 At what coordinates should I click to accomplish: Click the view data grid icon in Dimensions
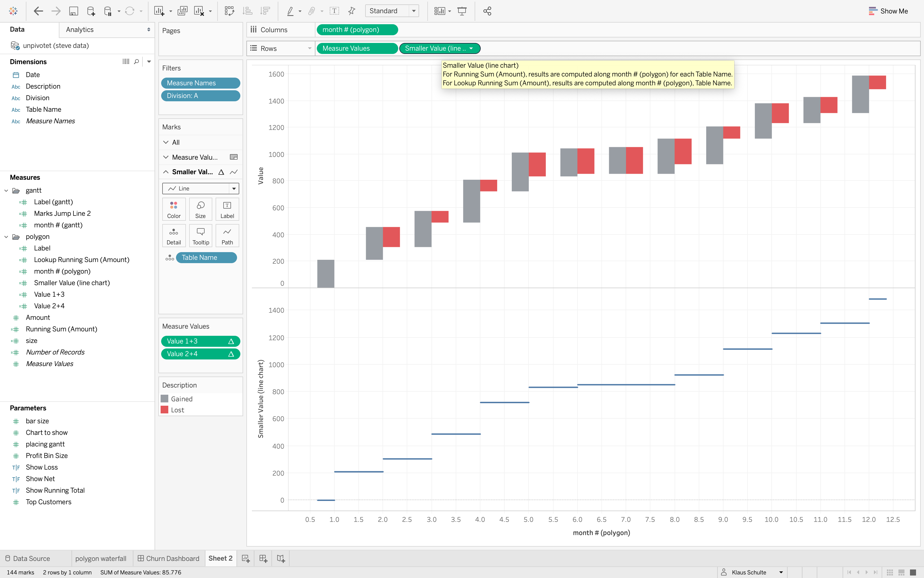pyautogui.click(x=126, y=62)
